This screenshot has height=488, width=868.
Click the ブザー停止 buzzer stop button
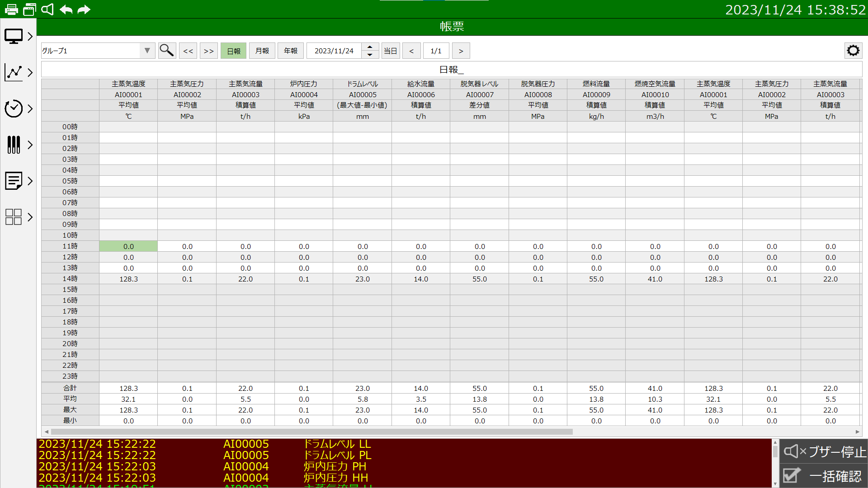824,451
